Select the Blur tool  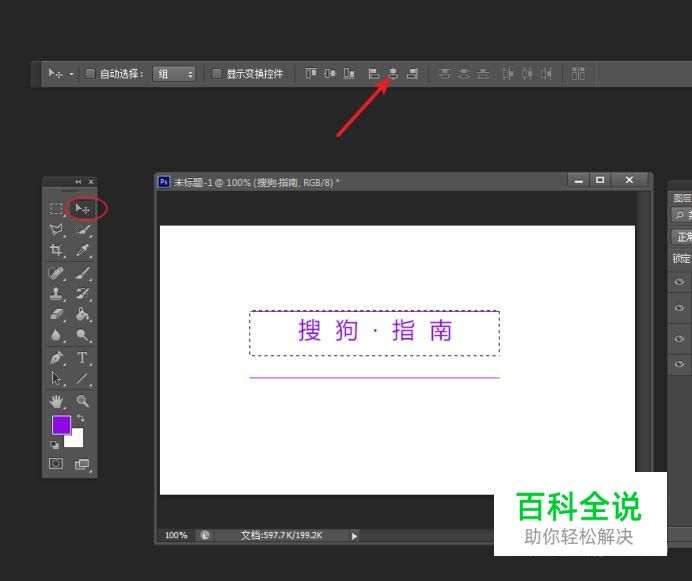pyautogui.click(x=56, y=336)
